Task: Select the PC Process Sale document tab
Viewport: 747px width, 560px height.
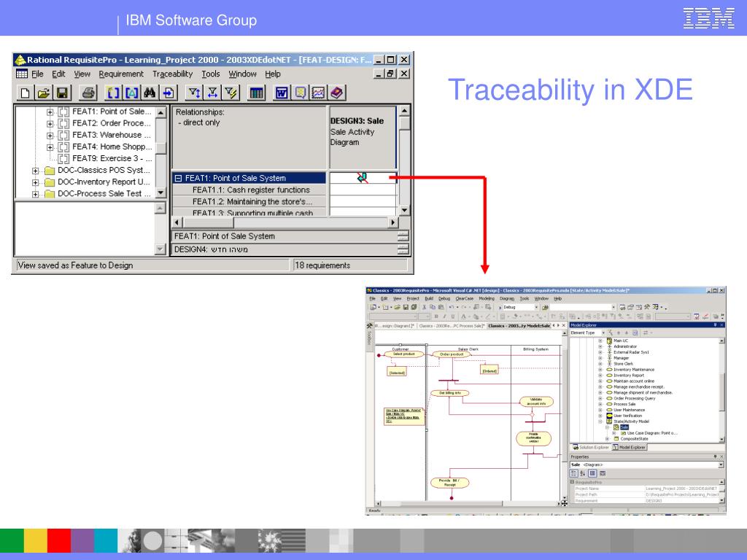Action: 452,326
